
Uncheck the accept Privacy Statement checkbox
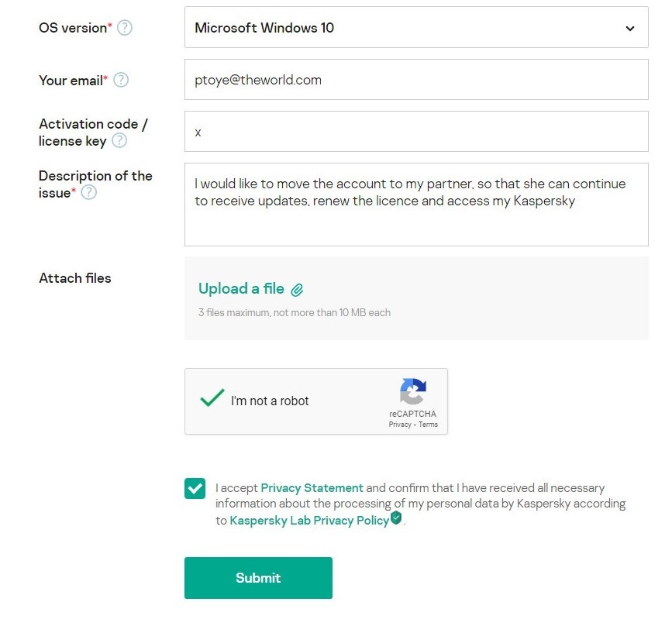pyautogui.click(x=195, y=489)
